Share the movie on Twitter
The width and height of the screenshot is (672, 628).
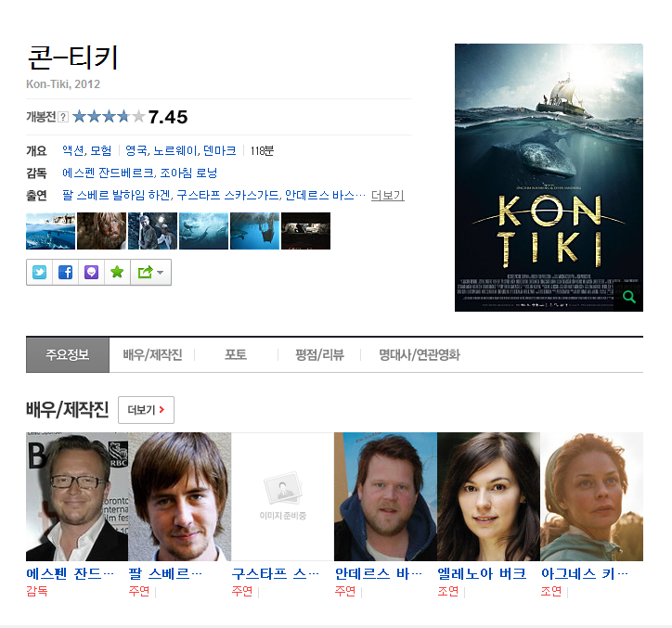click(39, 272)
